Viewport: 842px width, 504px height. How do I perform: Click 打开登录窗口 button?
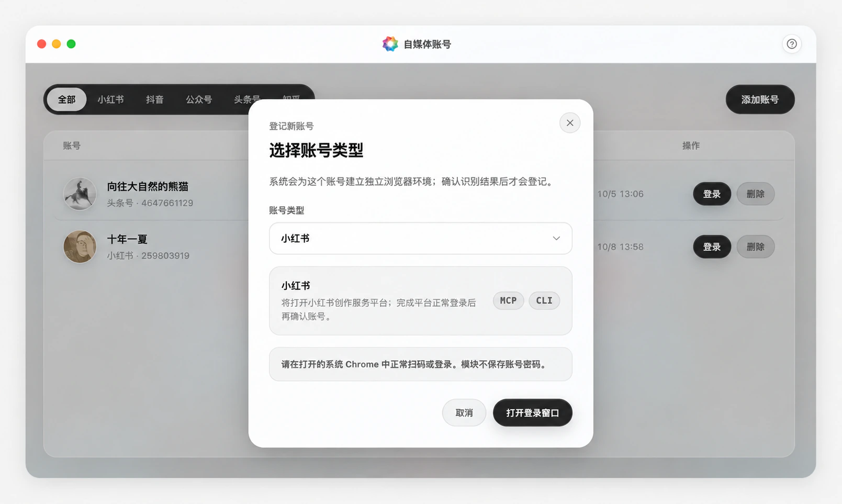click(x=532, y=413)
